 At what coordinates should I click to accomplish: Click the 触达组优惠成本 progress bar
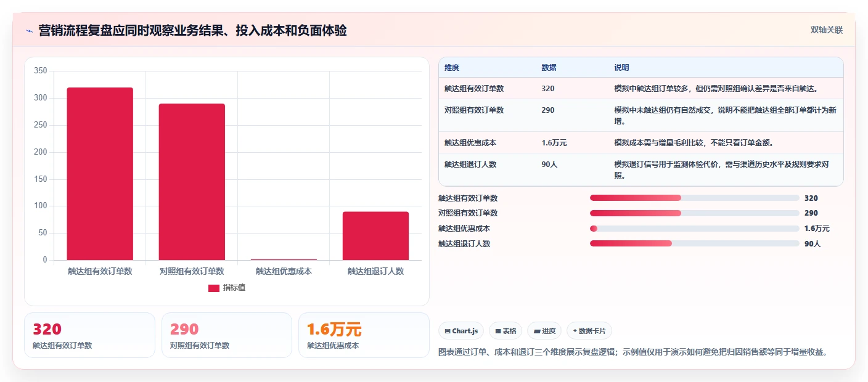pyautogui.click(x=695, y=229)
